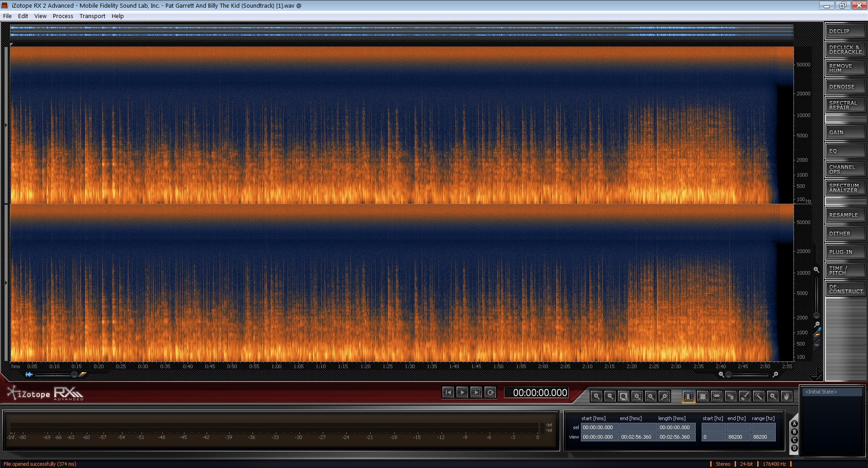Select compare setting C

pyautogui.click(x=794, y=440)
